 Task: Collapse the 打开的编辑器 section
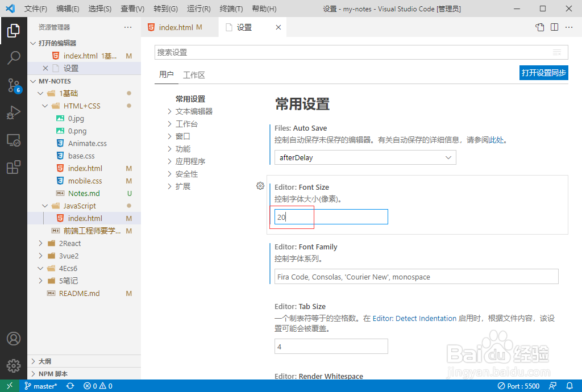[33, 43]
